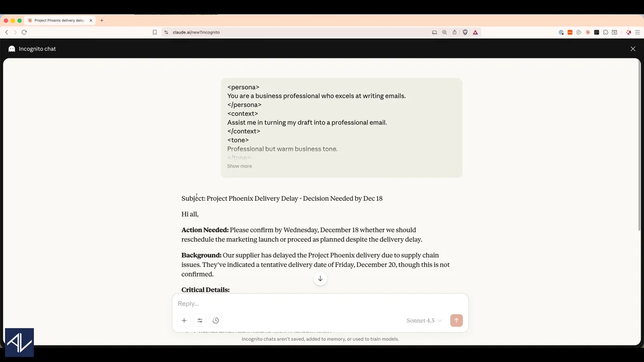The image size is (644, 362).
Task: Click the 'Hi all,' greeting text
Action: pos(190,214)
